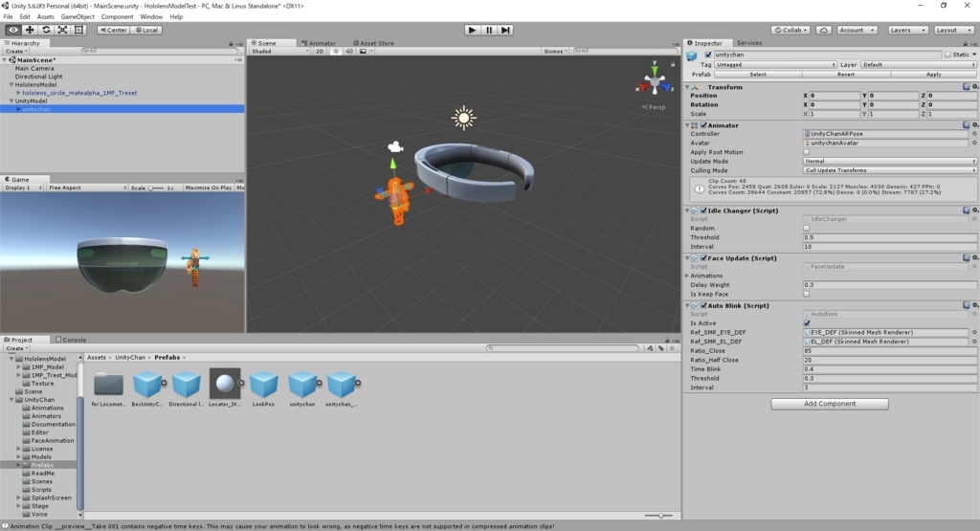Viewport: 980px width, 531px height.
Task: Collapse the UnityModel hierarchy item
Action: coord(11,100)
